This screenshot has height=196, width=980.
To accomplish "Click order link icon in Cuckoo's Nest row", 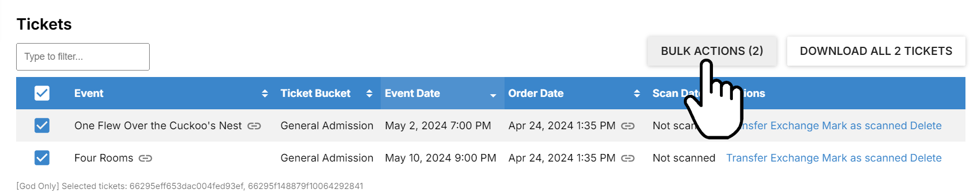I will (628, 126).
